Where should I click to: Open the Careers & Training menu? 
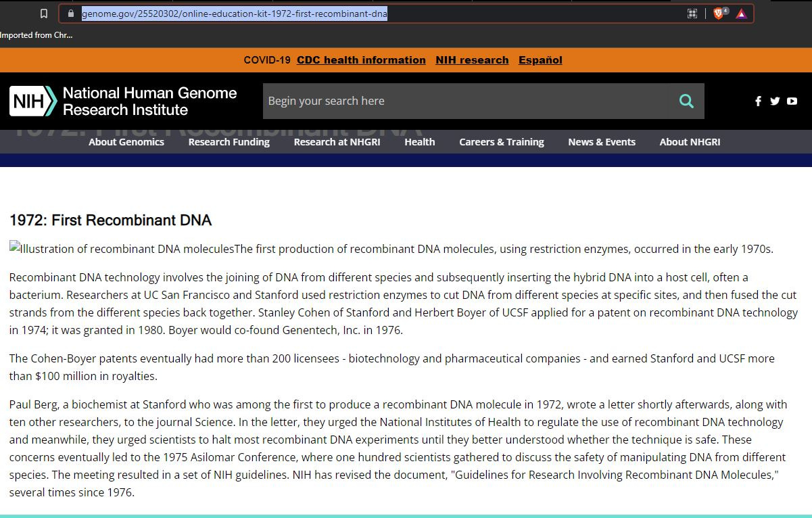pyautogui.click(x=502, y=142)
